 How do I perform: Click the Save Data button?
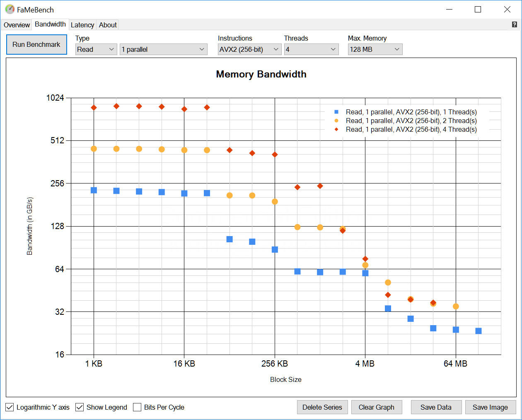(436, 407)
